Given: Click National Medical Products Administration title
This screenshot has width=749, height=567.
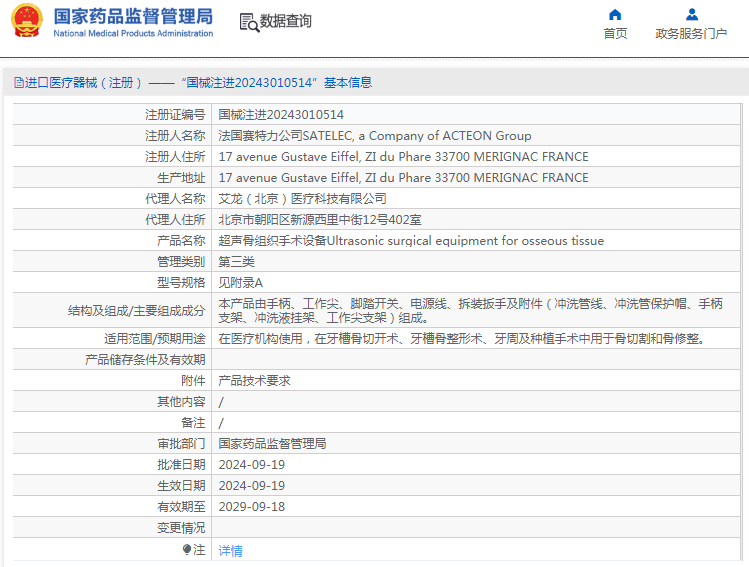Looking at the screenshot, I should pyautogui.click(x=133, y=33).
